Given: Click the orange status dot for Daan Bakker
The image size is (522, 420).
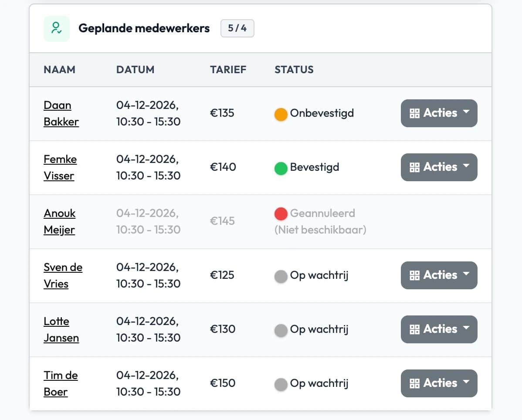Looking at the screenshot, I should [x=281, y=114].
